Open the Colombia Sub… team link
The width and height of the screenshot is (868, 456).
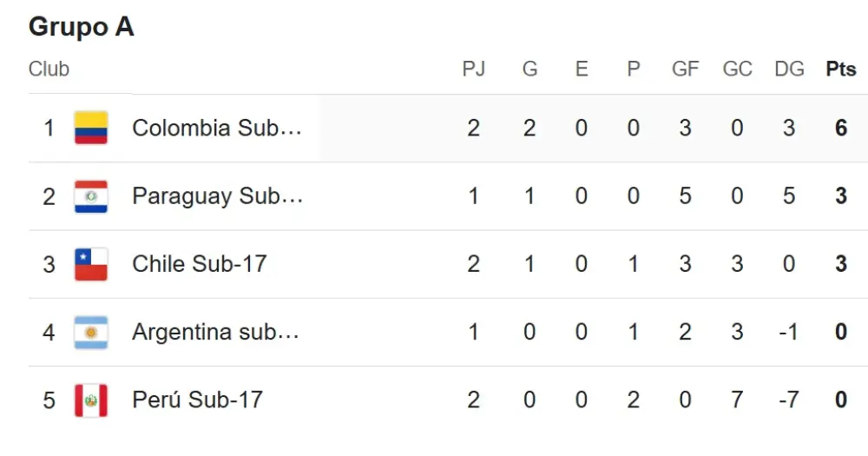click(x=217, y=128)
